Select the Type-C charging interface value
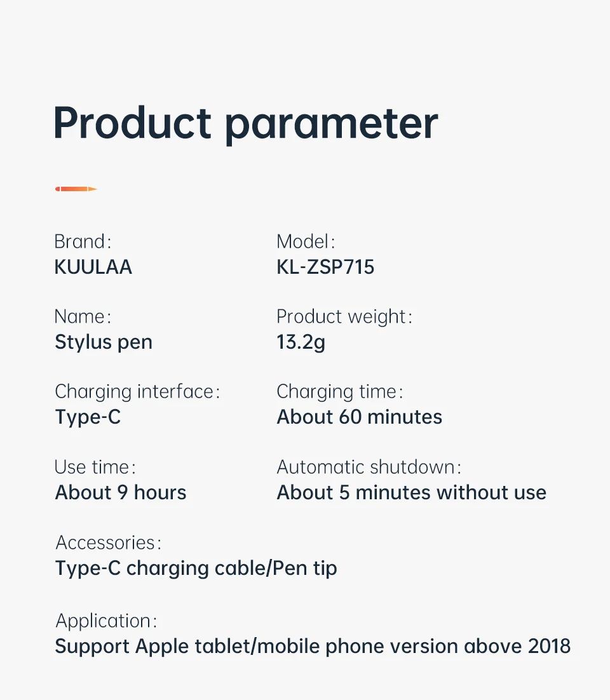 (x=88, y=417)
